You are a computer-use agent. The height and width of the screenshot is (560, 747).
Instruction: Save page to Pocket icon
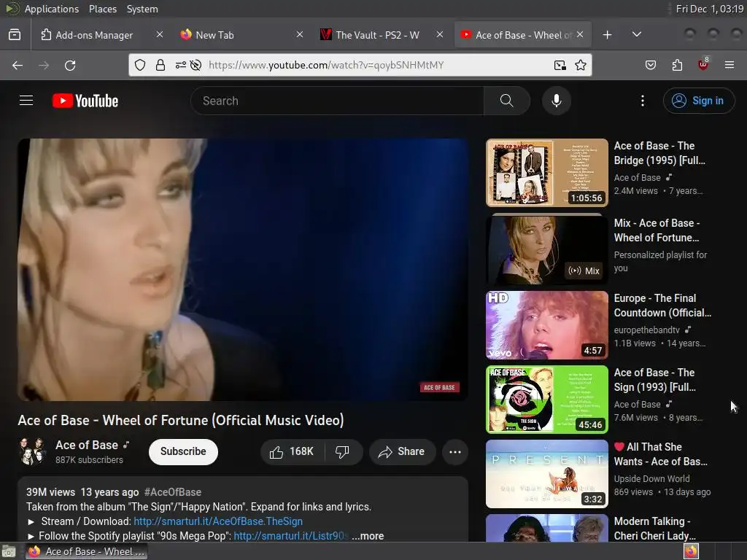[651, 65]
